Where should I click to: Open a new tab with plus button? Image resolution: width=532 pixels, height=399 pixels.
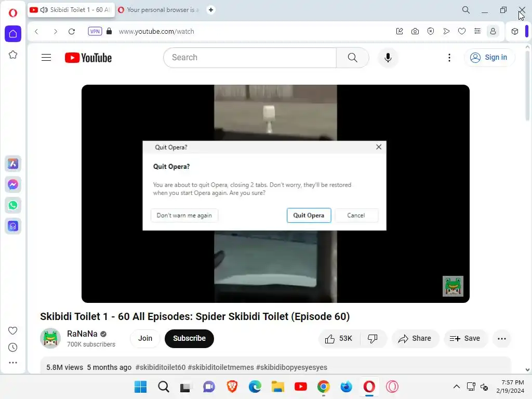point(211,10)
